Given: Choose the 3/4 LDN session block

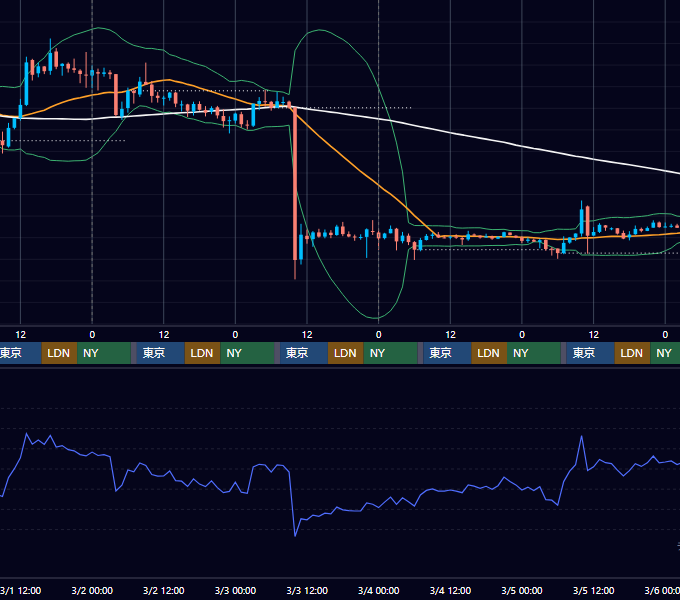Looking at the screenshot, I should point(489,353).
